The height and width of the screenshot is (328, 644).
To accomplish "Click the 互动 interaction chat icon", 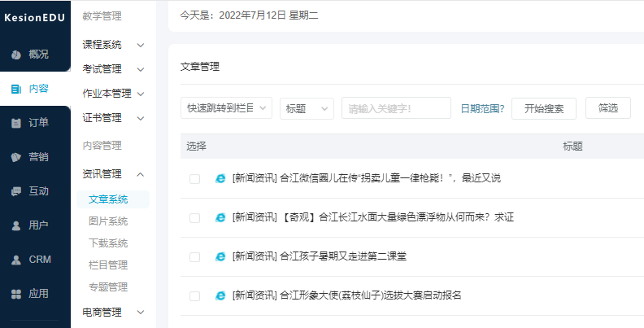I will (16, 191).
